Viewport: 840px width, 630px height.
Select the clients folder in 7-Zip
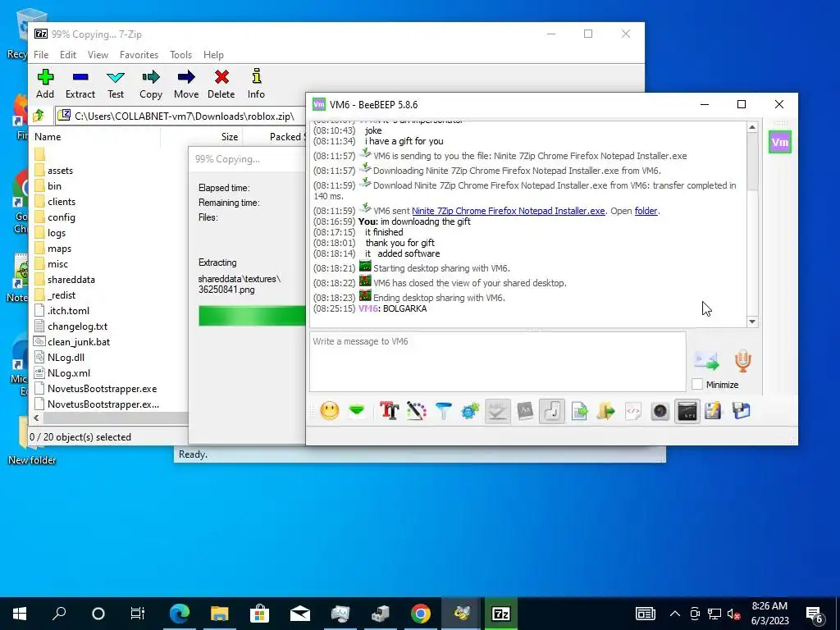[x=62, y=202]
